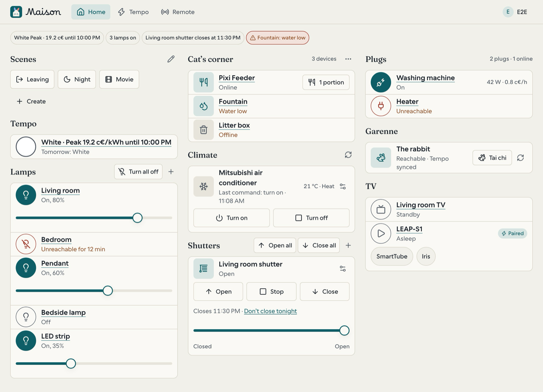
Task: Click the Maison rabbit logo icon
Action: coord(16,12)
